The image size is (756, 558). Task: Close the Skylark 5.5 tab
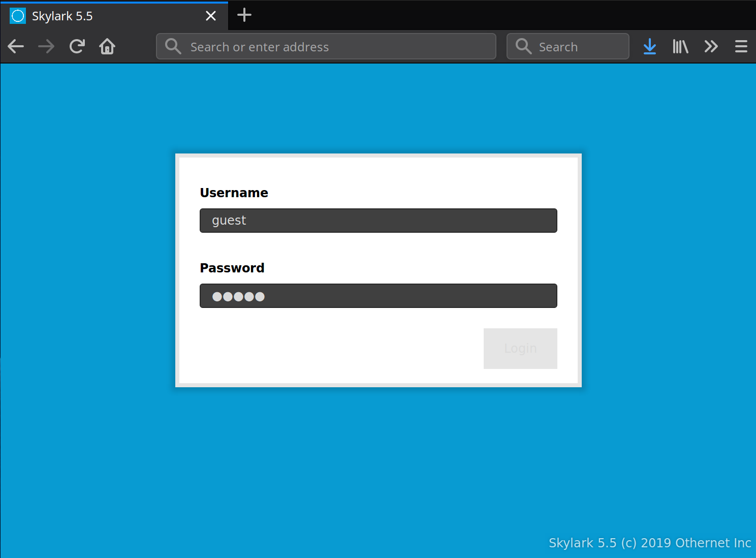click(211, 16)
